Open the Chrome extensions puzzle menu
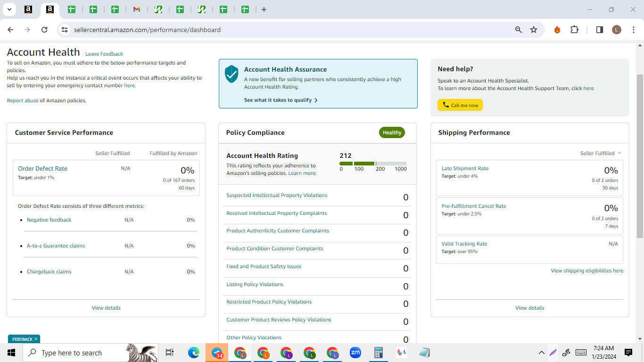The width and height of the screenshot is (644, 362). [x=574, y=30]
